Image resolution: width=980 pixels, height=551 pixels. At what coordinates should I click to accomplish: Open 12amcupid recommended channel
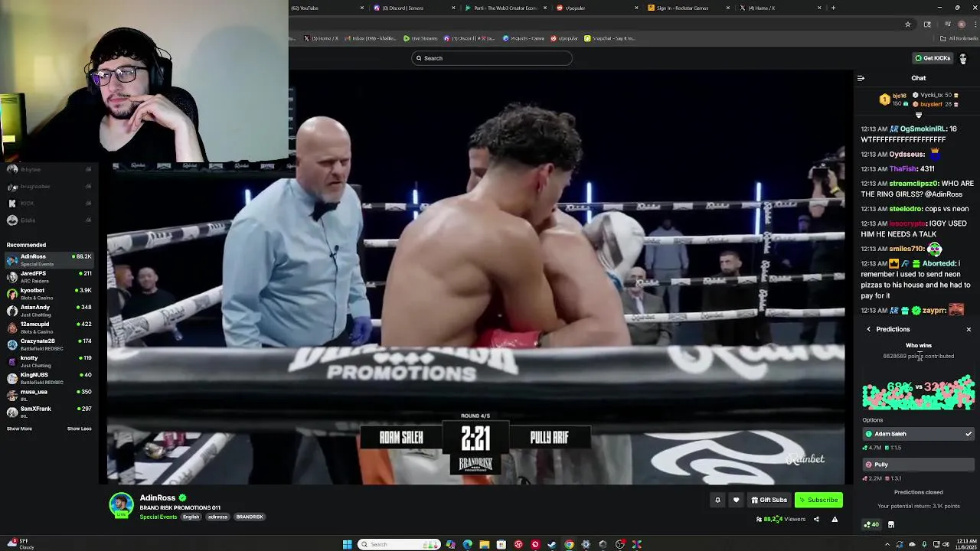coord(49,327)
